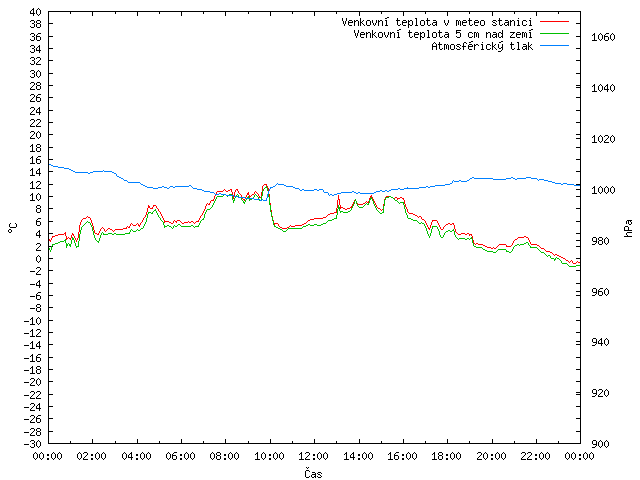Click the left axis value '-20'
Screen dimensions: 640x480
click(33, 382)
